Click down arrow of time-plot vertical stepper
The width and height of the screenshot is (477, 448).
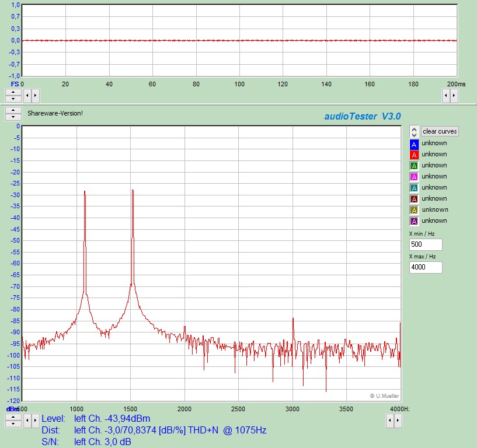point(13,99)
